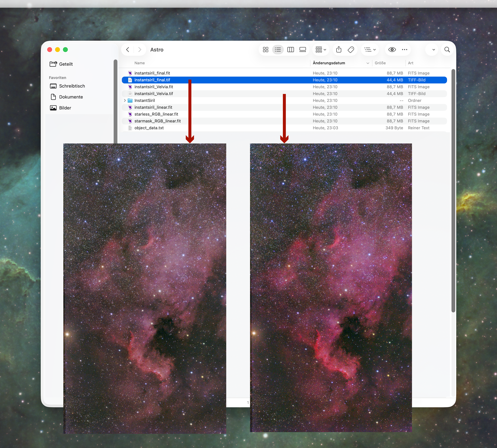Toggle the Quick Look eye icon
The image size is (497, 448).
pyautogui.click(x=392, y=50)
